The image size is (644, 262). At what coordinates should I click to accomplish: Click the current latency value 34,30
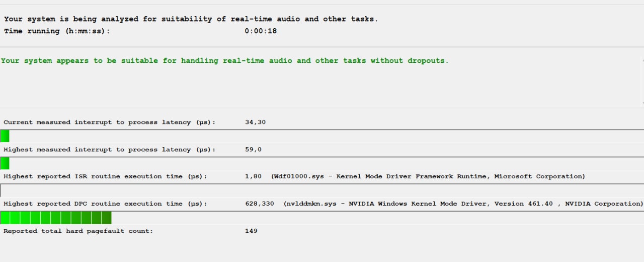255,122
